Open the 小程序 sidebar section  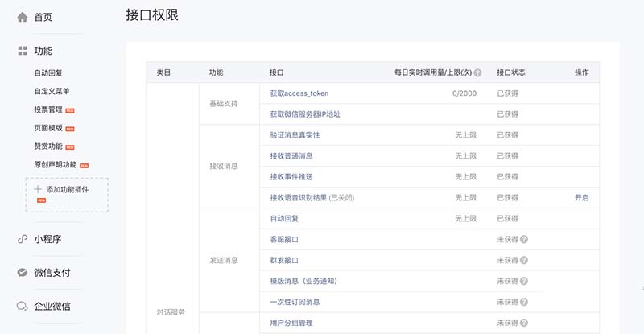(47, 239)
